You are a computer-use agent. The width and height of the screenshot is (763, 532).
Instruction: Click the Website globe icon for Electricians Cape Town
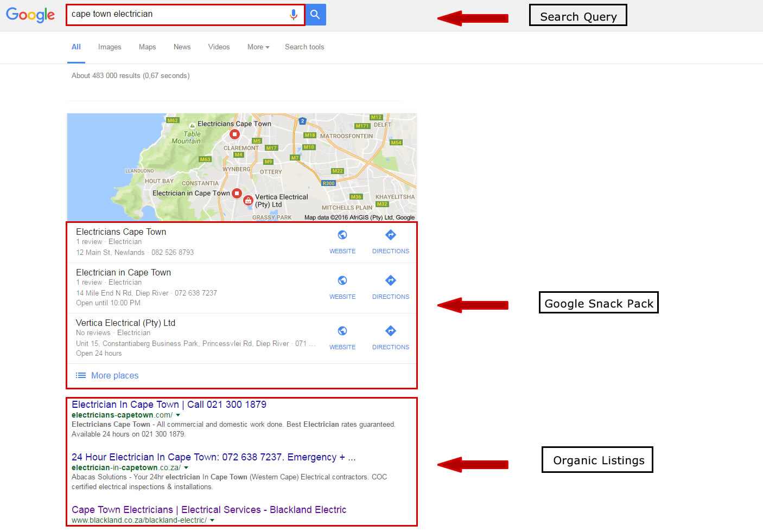click(x=342, y=235)
